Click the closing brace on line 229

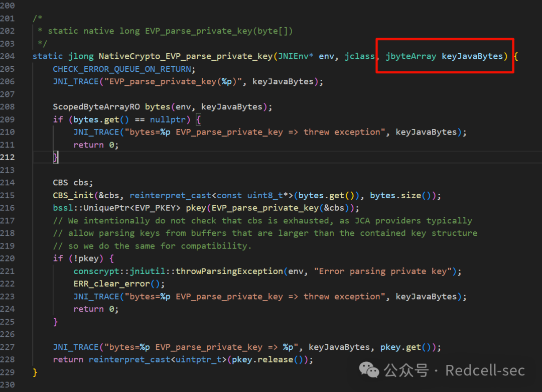[x=35, y=372]
